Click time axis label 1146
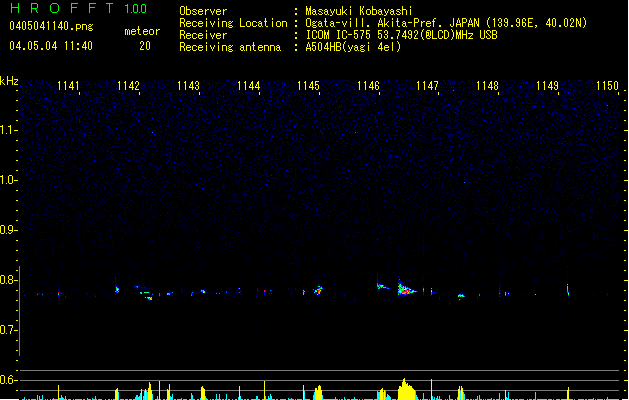This screenshot has width=629, height=400. (368, 86)
